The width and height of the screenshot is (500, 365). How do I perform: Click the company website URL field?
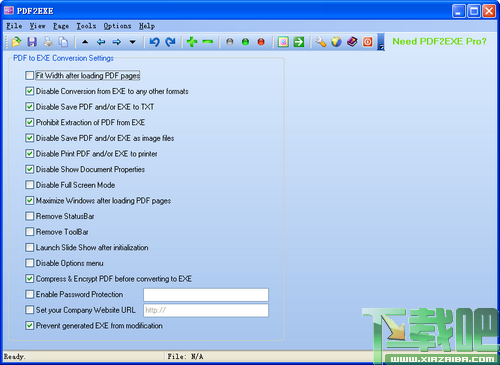(x=206, y=310)
